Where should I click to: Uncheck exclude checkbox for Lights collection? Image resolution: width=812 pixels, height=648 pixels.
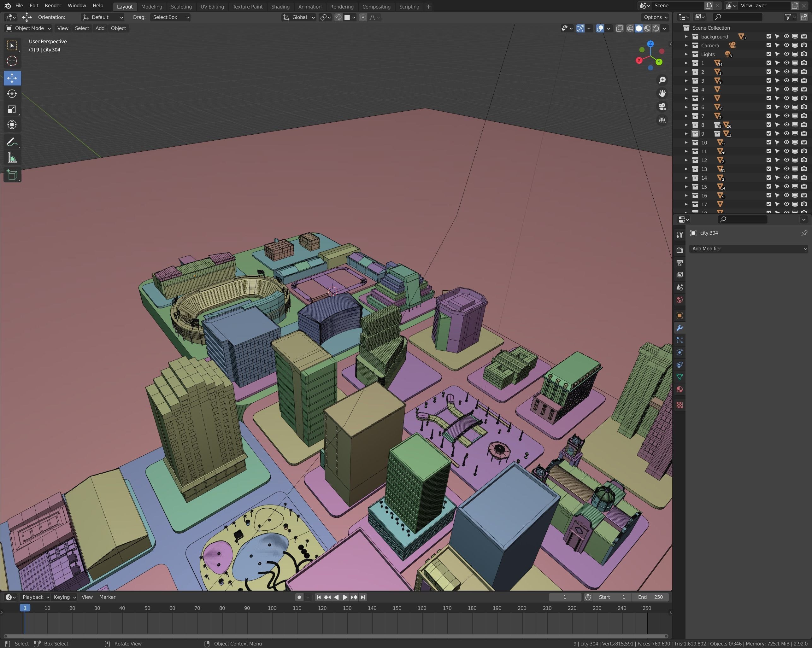pyautogui.click(x=769, y=54)
